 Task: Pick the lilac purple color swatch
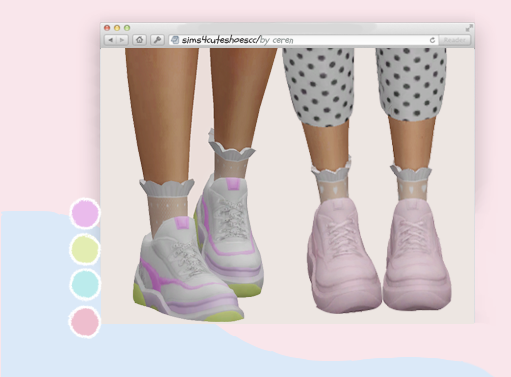(85, 213)
